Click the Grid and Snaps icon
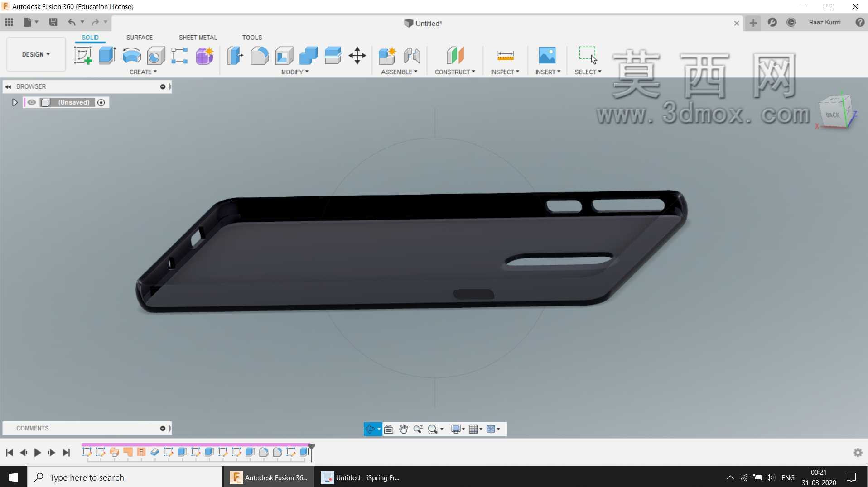The width and height of the screenshot is (868, 487). point(473,429)
